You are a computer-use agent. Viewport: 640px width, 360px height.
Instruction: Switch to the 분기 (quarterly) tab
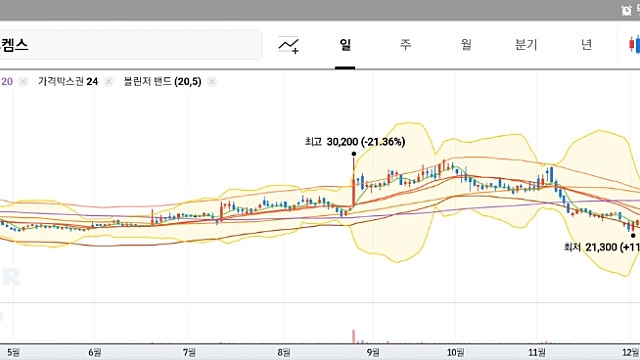526,44
